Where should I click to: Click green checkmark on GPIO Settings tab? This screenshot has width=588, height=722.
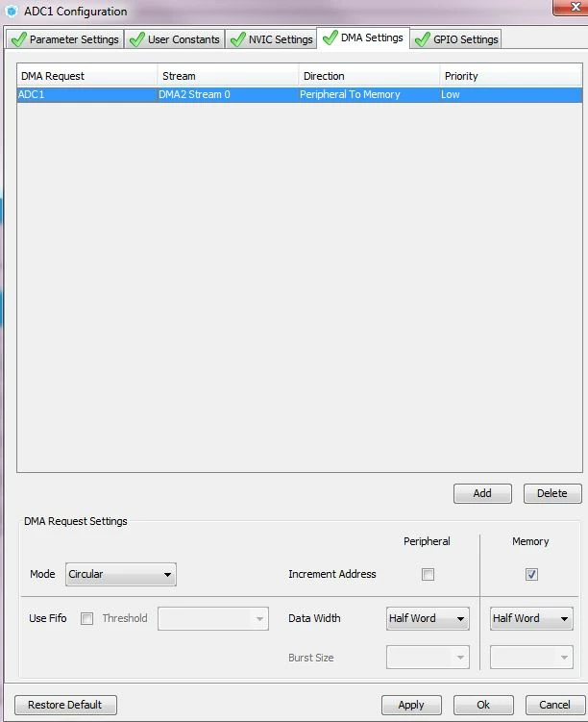[x=423, y=39]
